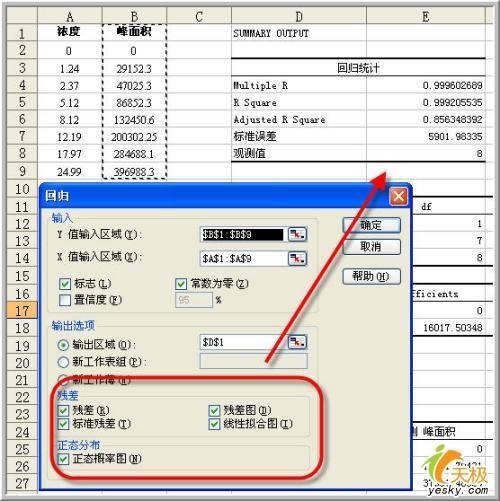
Task: Click cell with value 284688.1
Action: point(134,154)
